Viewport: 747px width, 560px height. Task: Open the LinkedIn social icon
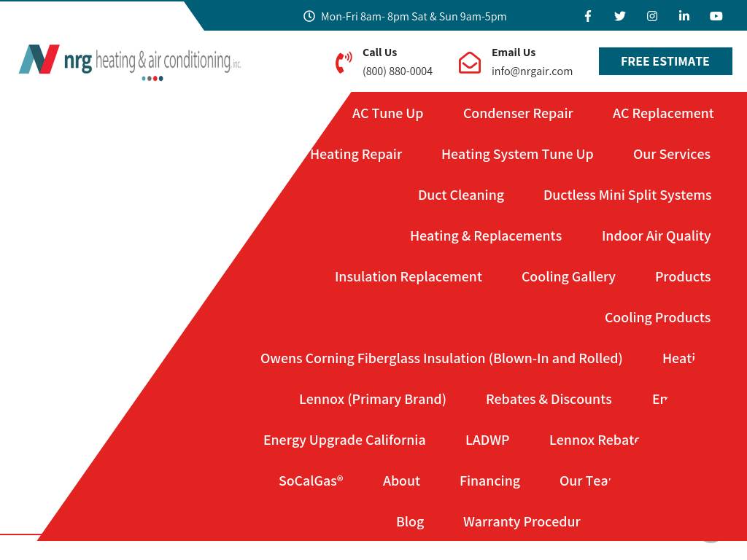point(684,16)
